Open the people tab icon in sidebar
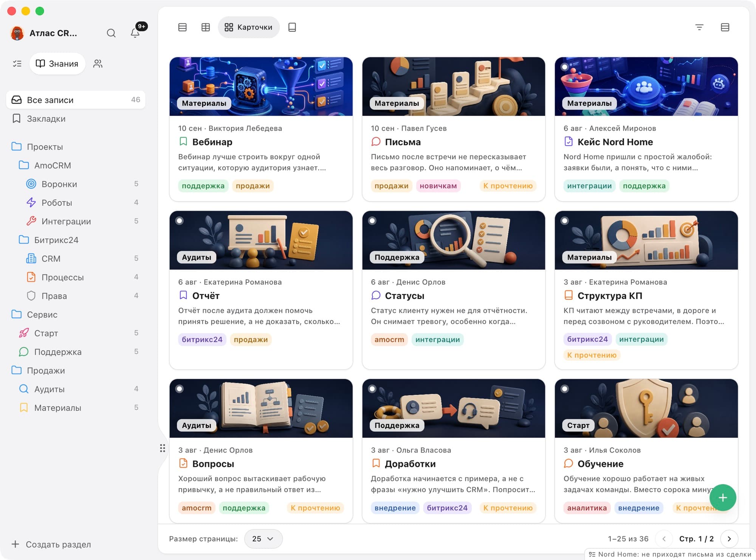This screenshot has width=756, height=560. 98,64
